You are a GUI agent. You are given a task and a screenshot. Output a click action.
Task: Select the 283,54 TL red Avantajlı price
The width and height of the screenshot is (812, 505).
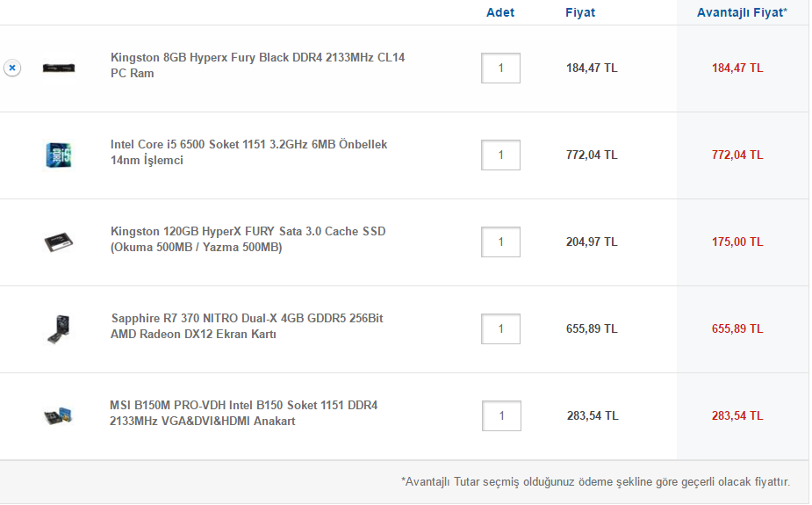pyautogui.click(x=737, y=416)
